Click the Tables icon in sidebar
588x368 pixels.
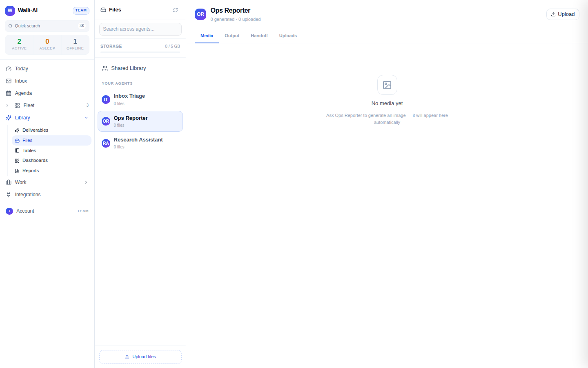17,150
